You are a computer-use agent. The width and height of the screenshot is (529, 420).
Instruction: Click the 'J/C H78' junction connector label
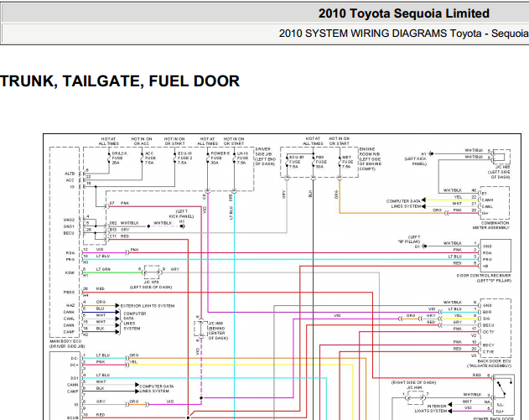point(151,282)
